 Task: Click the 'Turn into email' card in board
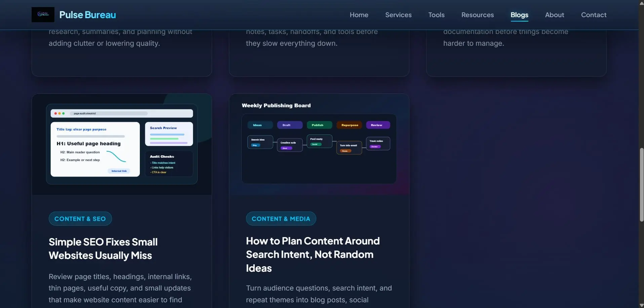(349, 148)
